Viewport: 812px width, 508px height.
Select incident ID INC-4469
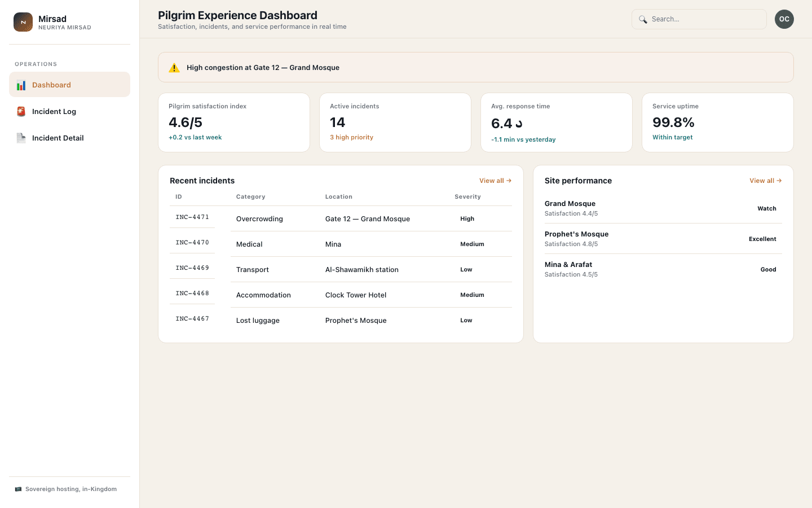[x=192, y=268]
